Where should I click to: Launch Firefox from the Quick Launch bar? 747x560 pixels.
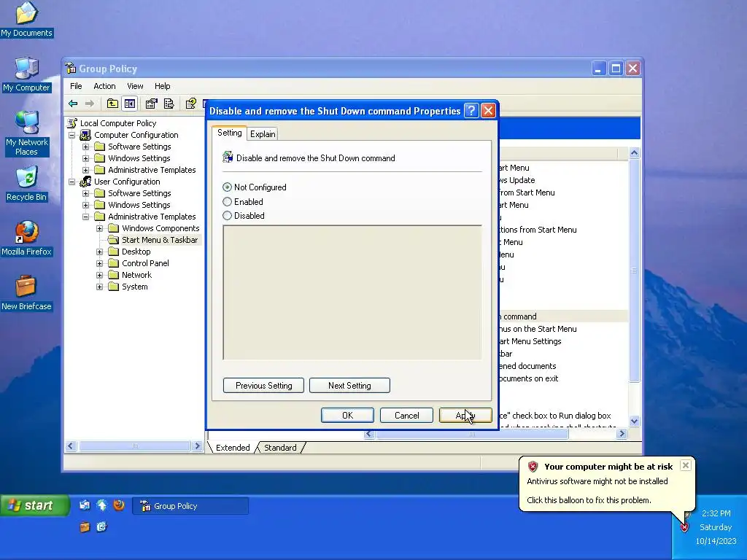[119, 505]
